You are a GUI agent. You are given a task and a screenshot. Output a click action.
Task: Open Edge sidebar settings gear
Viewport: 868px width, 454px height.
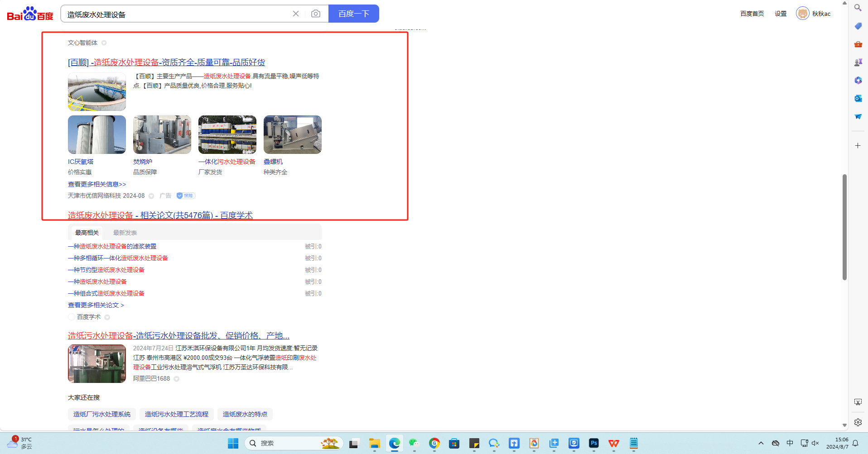[858, 422]
